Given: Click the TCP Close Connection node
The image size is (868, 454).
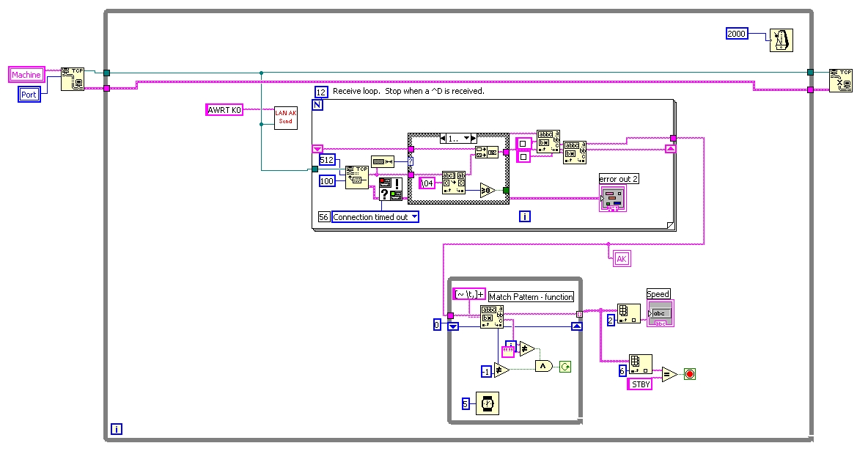Looking at the screenshot, I should 840,80.
